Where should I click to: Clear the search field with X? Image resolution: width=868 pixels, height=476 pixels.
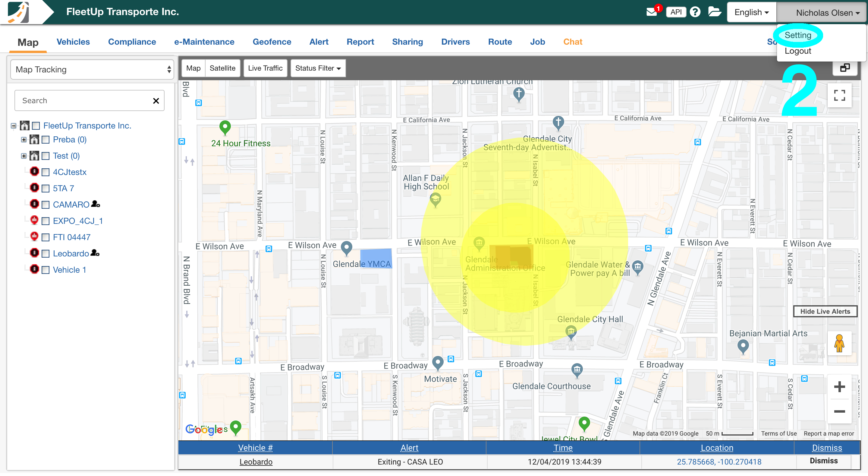[x=156, y=101]
